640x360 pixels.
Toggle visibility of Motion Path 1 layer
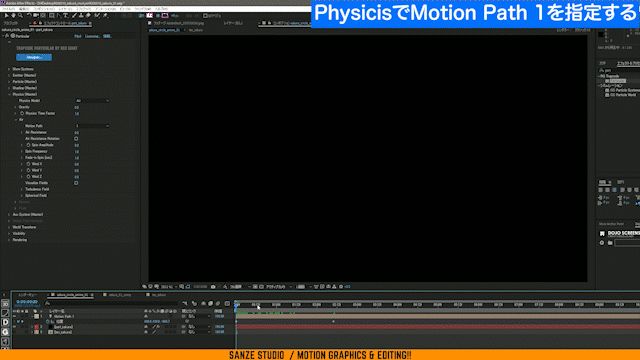14,316
